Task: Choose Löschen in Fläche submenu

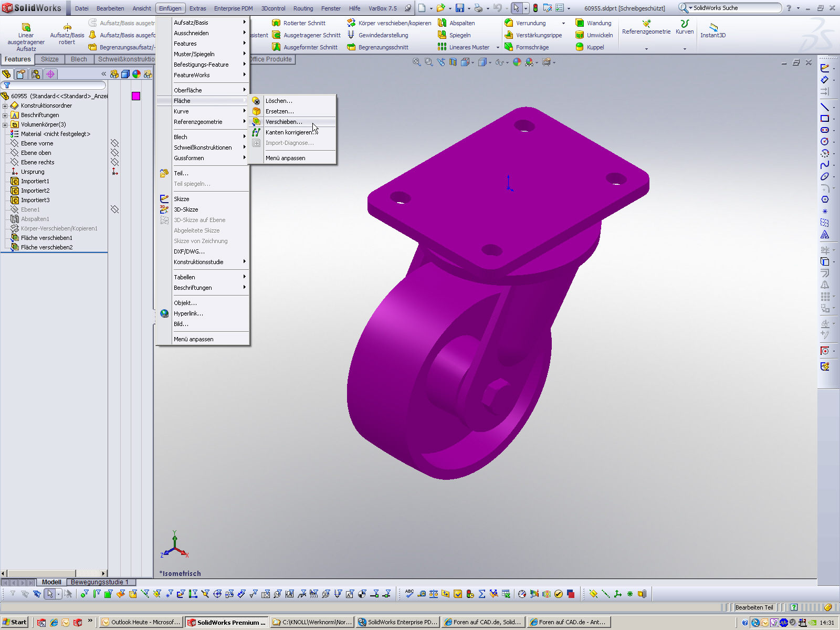Action: pyautogui.click(x=292, y=101)
